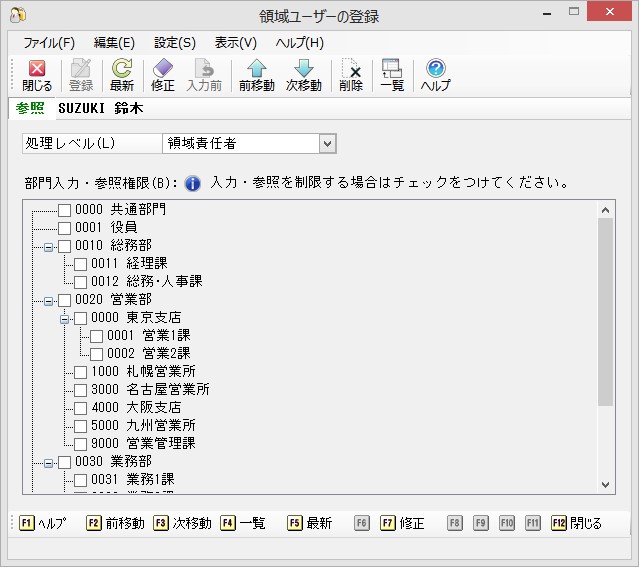Viewport: 639px width, 567px height.
Task: Click the department tree vertical scrollbar thumb
Action: pyautogui.click(x=605, y=310)
